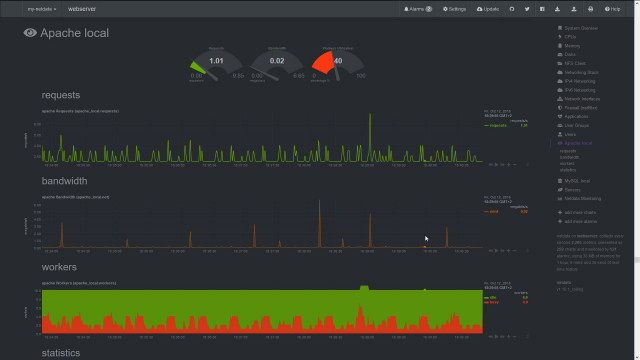Reset the requests chart to auto-refresh

pos(497,164)
